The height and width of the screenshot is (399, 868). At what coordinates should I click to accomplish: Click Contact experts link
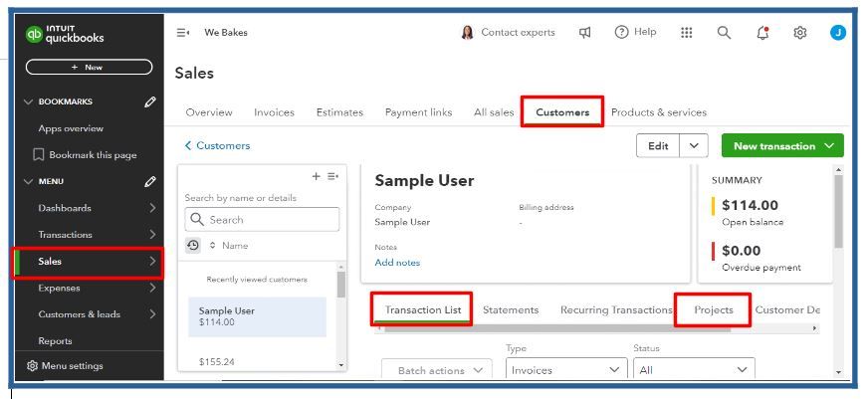click(518, 33)
